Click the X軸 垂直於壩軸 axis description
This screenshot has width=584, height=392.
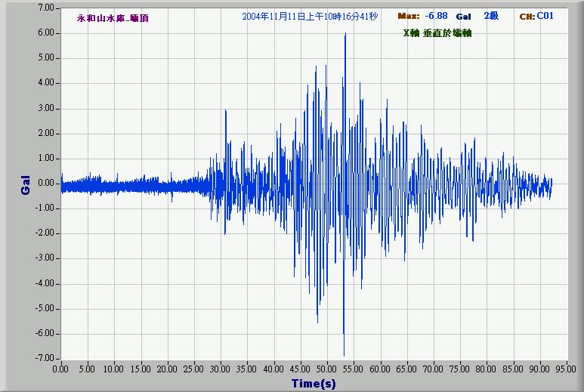[x=437, y=34]
